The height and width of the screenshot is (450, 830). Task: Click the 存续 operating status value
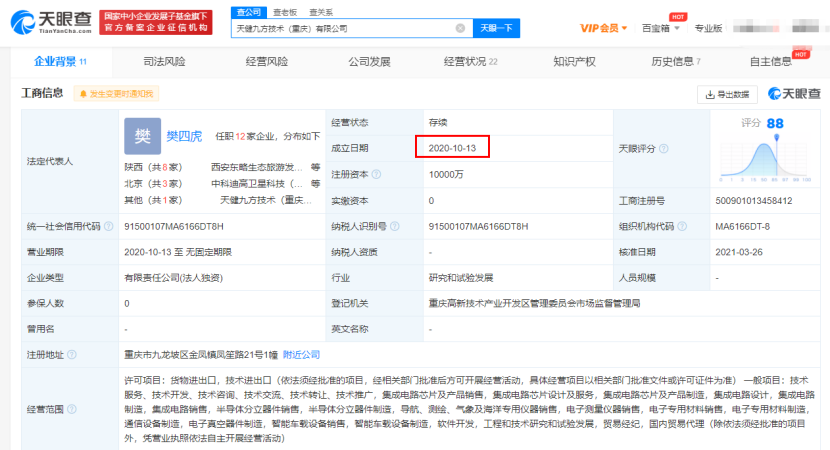(x=438, y=122)
